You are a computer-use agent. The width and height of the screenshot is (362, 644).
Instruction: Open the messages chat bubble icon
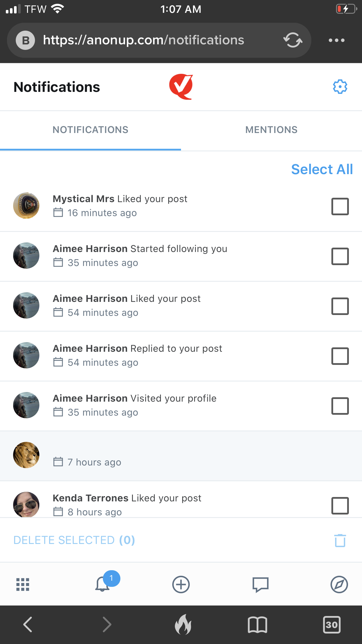260,584
